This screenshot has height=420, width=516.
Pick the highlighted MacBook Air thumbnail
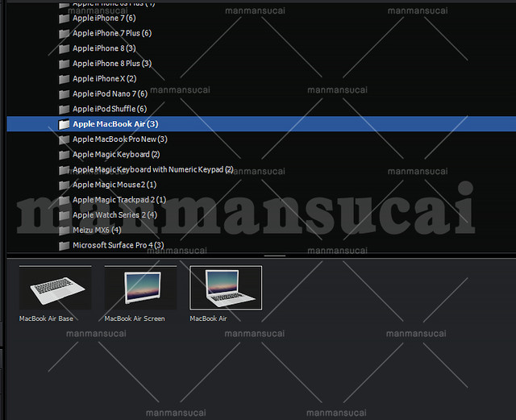click(226, 288)
